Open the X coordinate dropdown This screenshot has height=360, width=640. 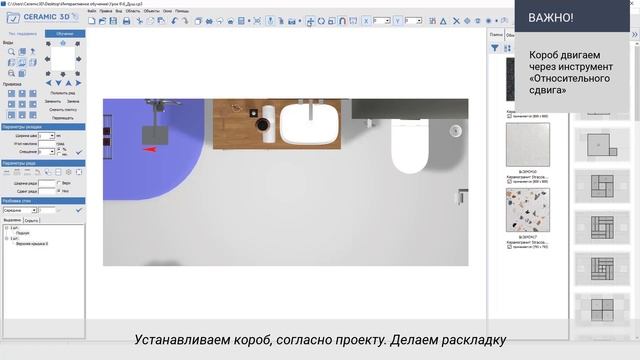[387, 21]
